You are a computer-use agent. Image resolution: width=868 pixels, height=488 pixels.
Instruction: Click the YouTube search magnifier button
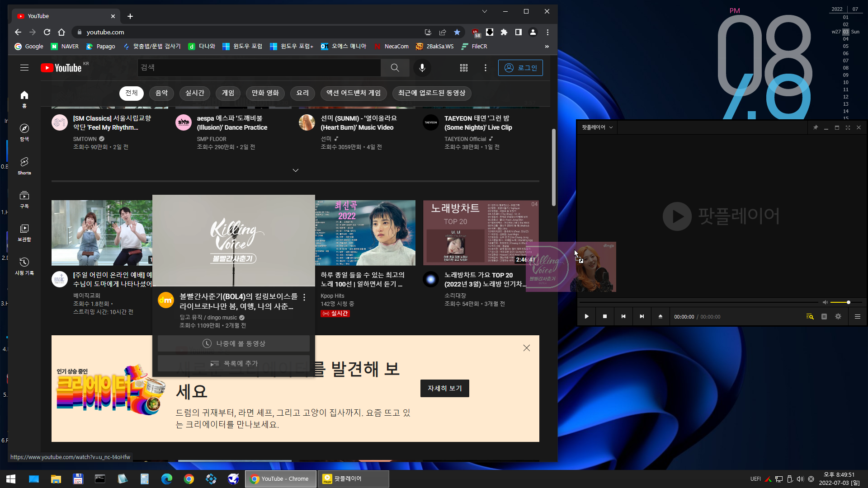[x=395, y=68]
